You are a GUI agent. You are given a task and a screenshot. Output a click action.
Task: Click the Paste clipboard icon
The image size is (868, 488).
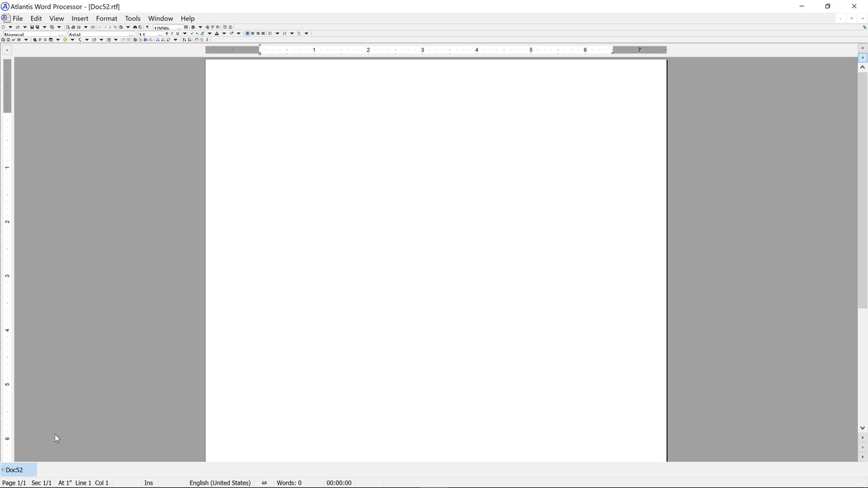pyautogui.click(x=121, y=27)
